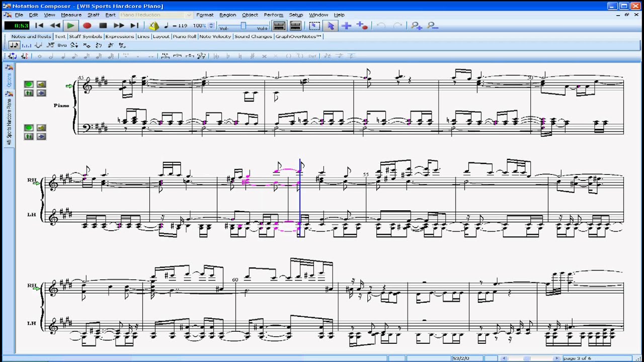This screenshot has width=644, height=362.
Task: Switch to the second page view icon
Action: coord(296,26)
